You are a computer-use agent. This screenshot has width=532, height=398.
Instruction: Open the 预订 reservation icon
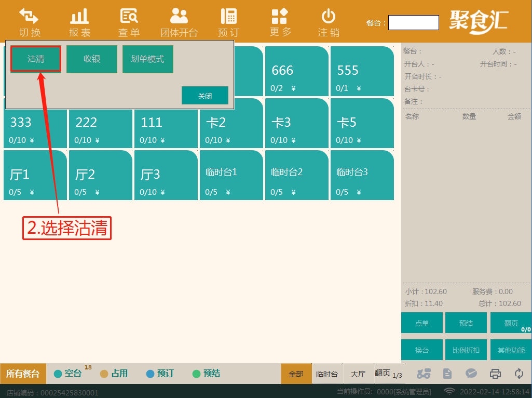coord(229,17)
